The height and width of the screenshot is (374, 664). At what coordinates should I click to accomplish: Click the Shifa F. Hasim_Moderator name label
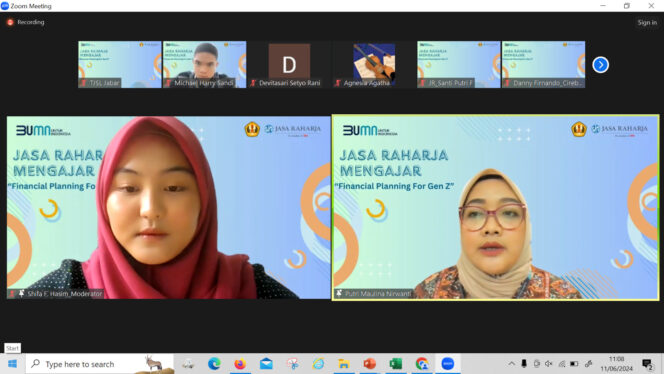[x=64, y=294]
